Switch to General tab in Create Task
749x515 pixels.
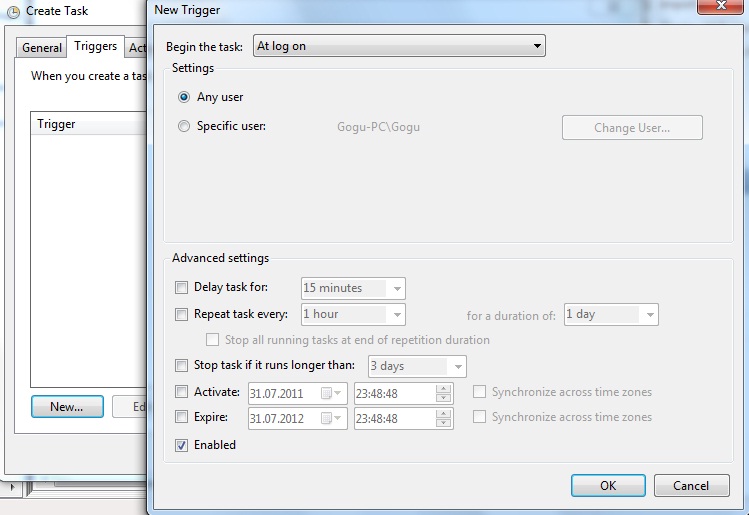pyautogui.click(x=42, y=48)
